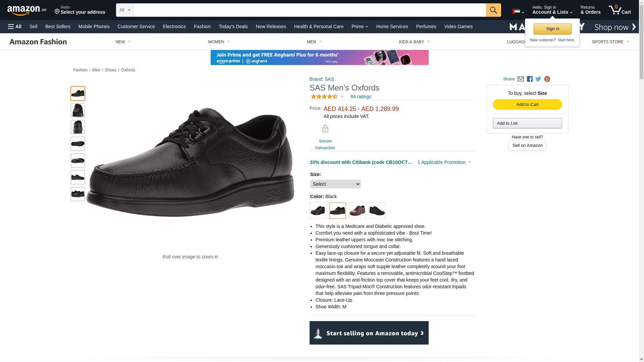Share via email envelope icon

click(x=521, y=79)
